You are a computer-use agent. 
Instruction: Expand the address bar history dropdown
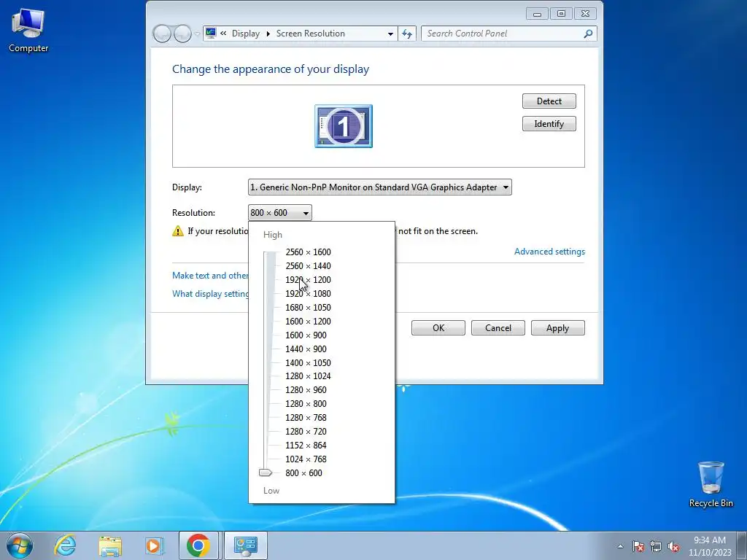[390, 34]
